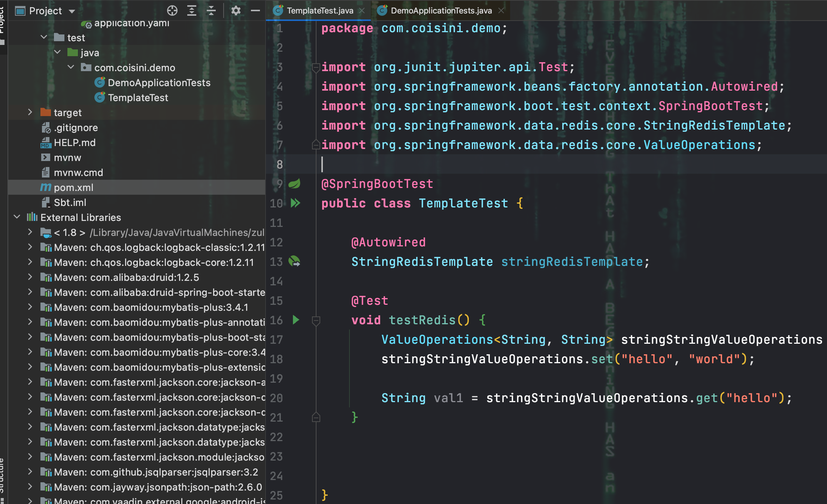Expand Maven logback-classic:1.2.11 node

tap(30, 247)
